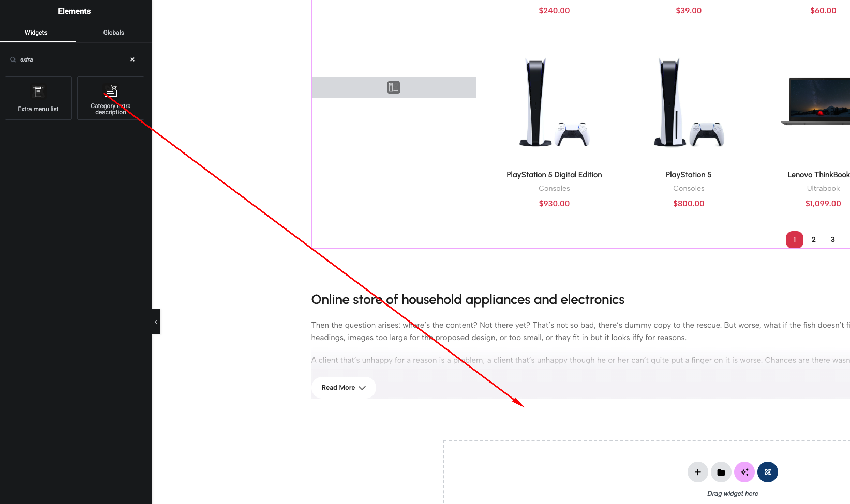Image resolution: width=850 pixels, height=504 pixels.
Task: Go to pagination page 2
Action: pyautogui.click(x=814, y=239)
